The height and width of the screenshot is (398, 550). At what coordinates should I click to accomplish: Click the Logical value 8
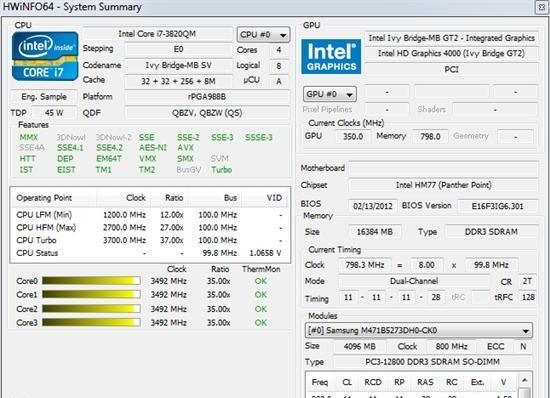(x=279, y=66)
